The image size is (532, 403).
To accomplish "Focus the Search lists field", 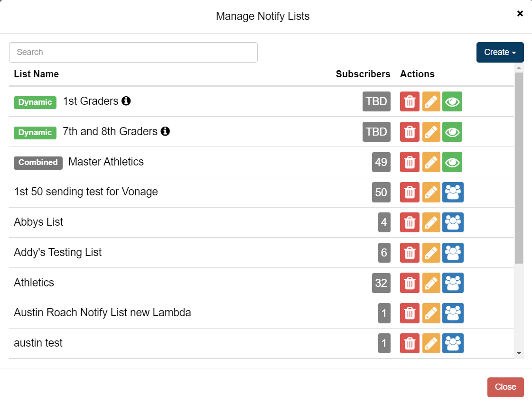I will tap(133, 52).
